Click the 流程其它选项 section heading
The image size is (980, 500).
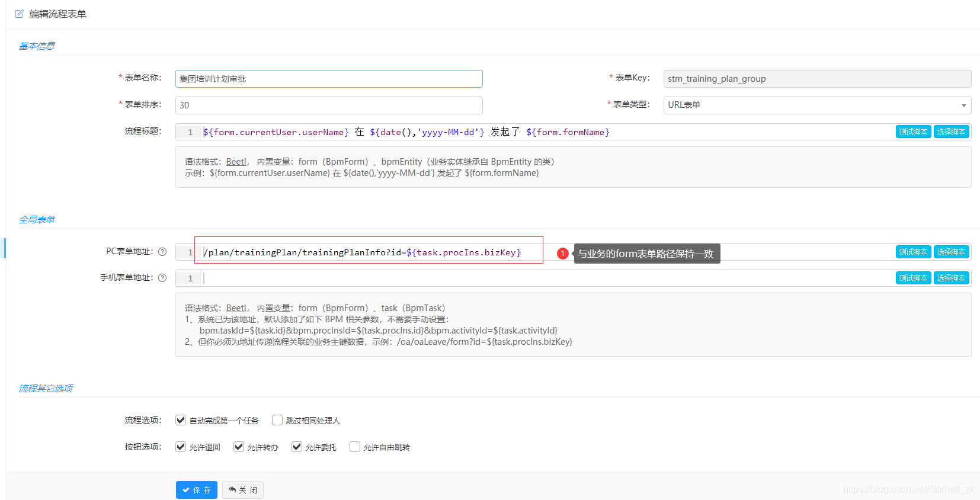46,388
